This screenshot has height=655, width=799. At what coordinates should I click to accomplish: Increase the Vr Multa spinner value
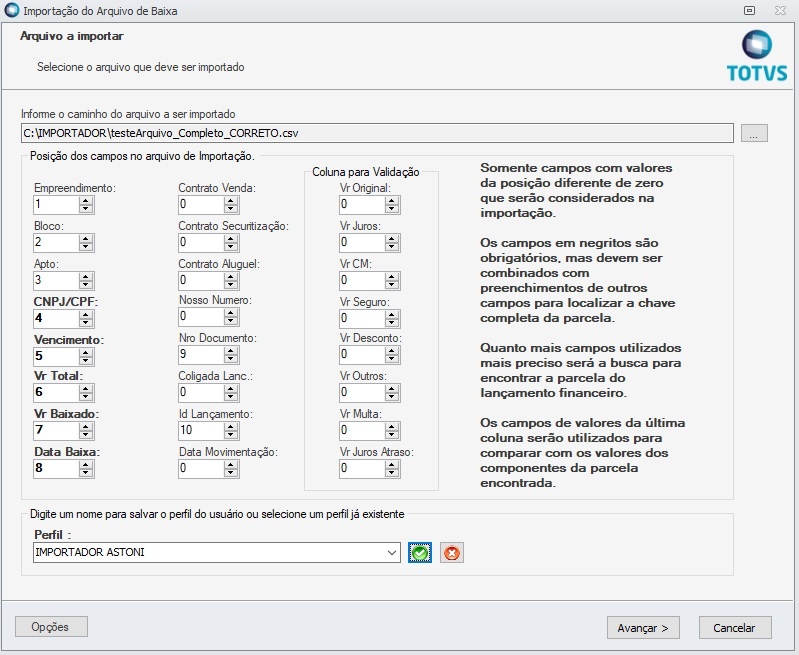(x=392, y=427)
